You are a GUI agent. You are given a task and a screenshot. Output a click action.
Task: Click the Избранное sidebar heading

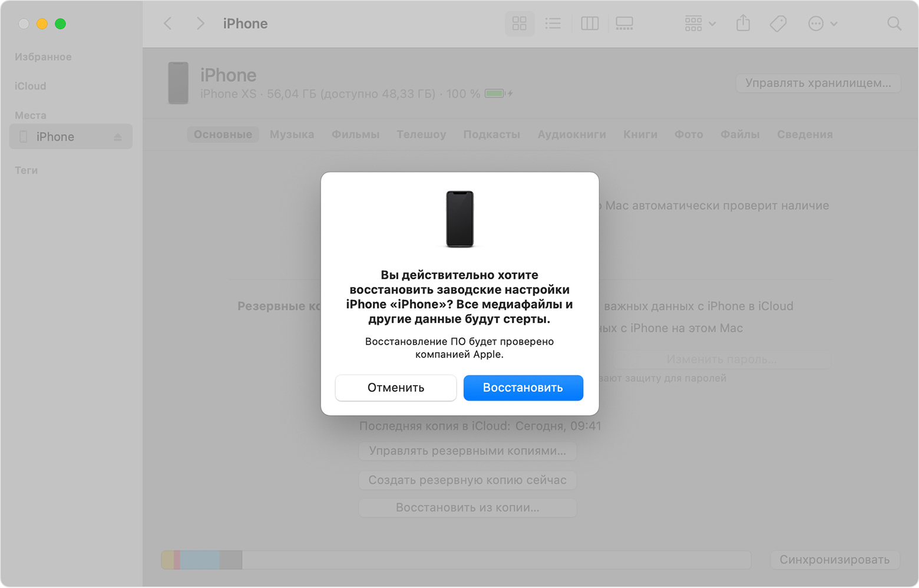coord(43,57)
